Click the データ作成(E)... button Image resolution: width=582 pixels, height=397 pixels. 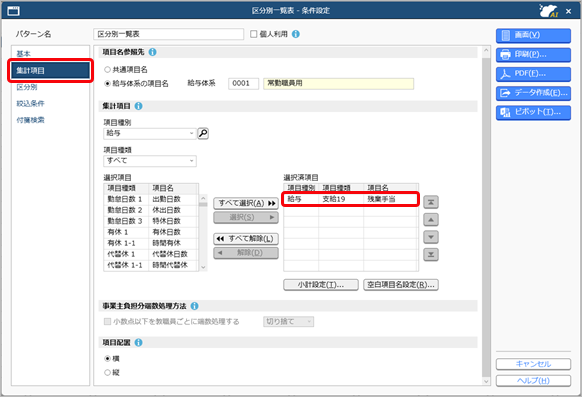tap(533, 93)
